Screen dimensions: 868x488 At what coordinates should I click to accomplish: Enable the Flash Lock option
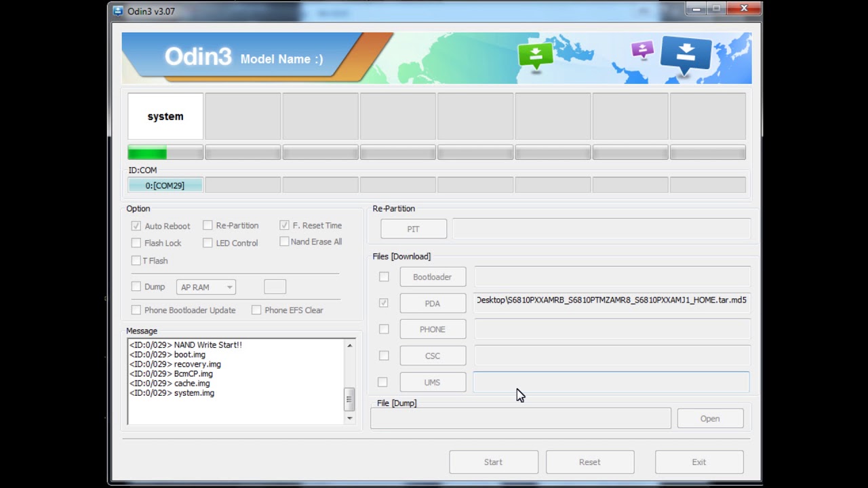click(136, 243)
